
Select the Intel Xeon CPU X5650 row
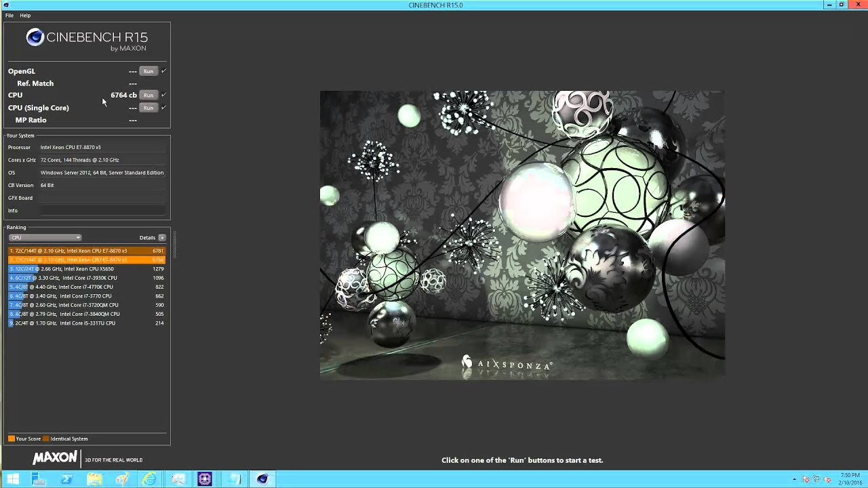86,269
